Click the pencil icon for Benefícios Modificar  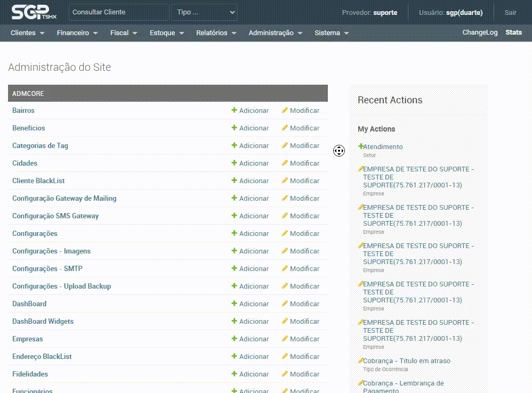click(x=285, y=128)
